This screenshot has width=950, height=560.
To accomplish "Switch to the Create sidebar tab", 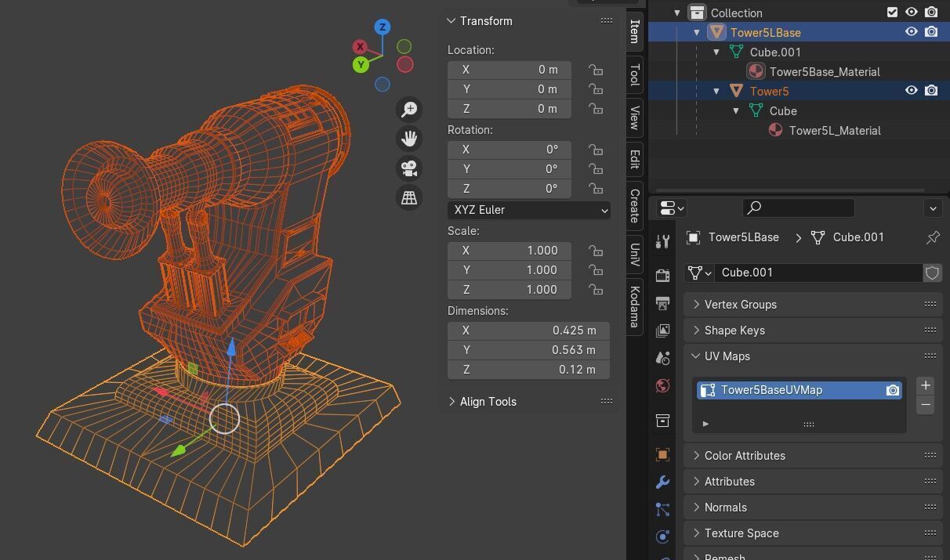I will pos(635,206).
